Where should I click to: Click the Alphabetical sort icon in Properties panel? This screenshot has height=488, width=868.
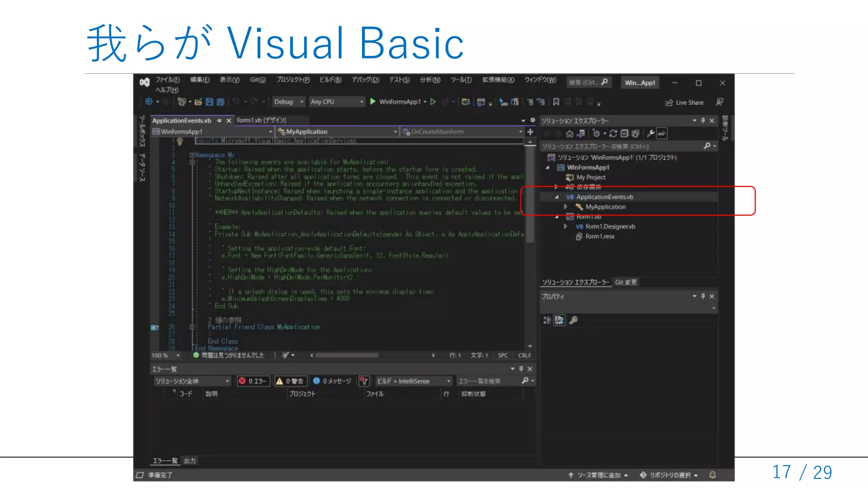[x=559, y=320]
